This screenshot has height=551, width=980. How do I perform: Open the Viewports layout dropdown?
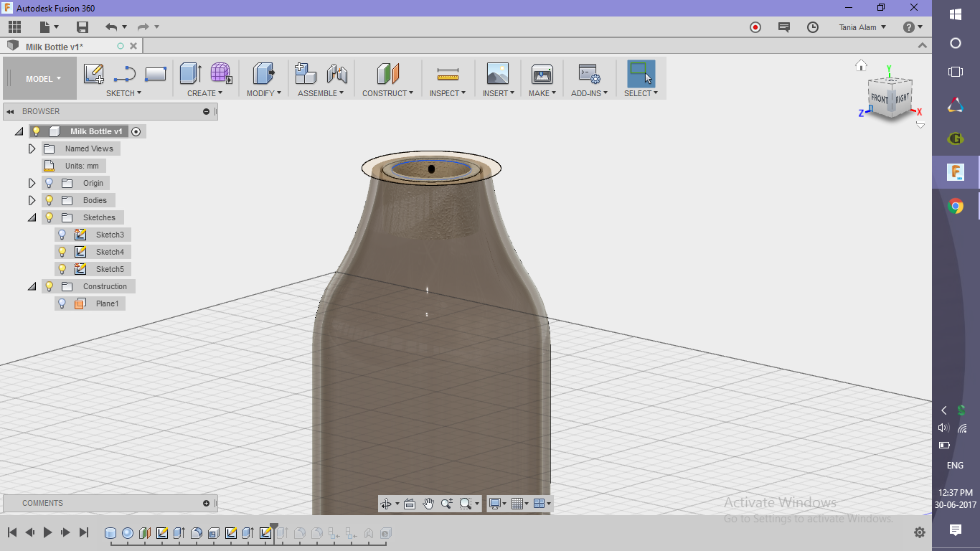coord(543,504)
